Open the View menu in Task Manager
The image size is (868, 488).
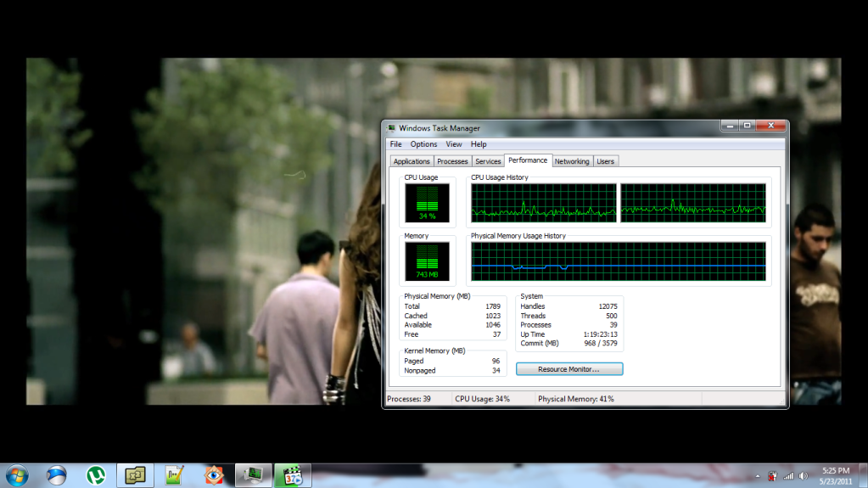(454, 144)
